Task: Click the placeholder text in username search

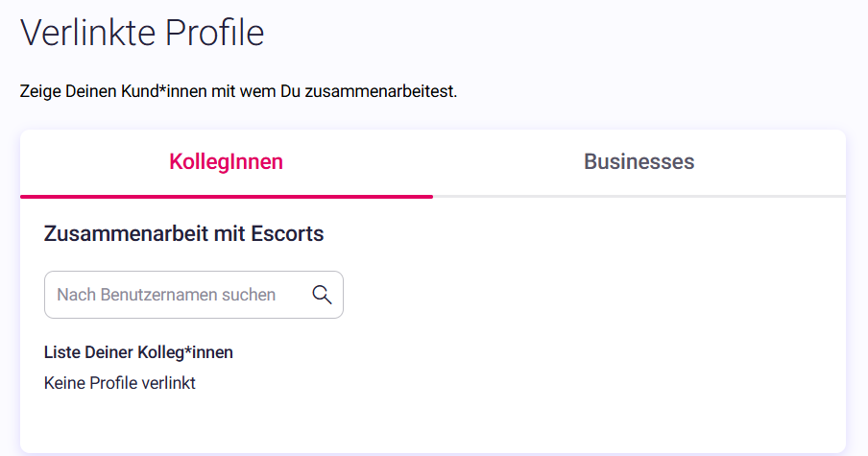Action: pos(166,295)
